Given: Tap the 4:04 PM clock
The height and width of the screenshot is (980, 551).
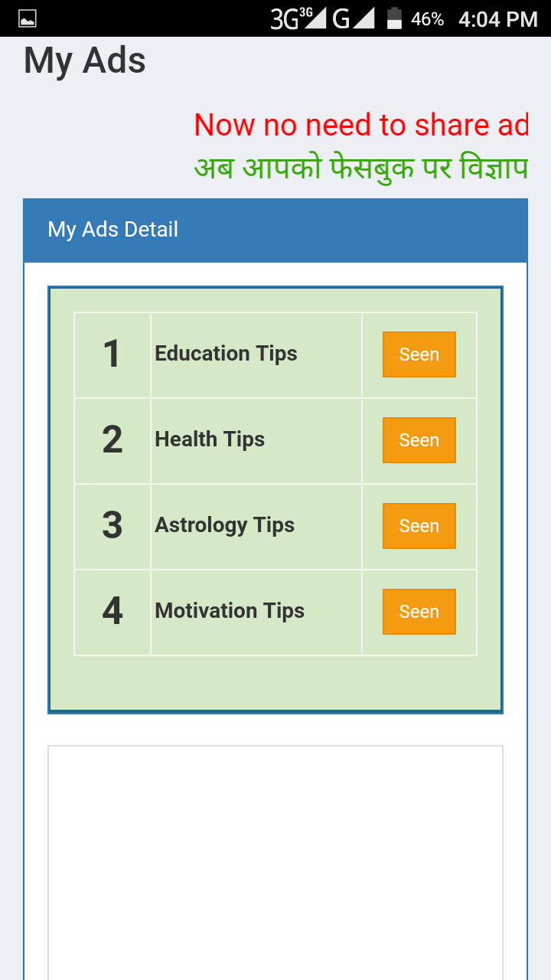Looking at the screenshot, I should pos(497,19).
